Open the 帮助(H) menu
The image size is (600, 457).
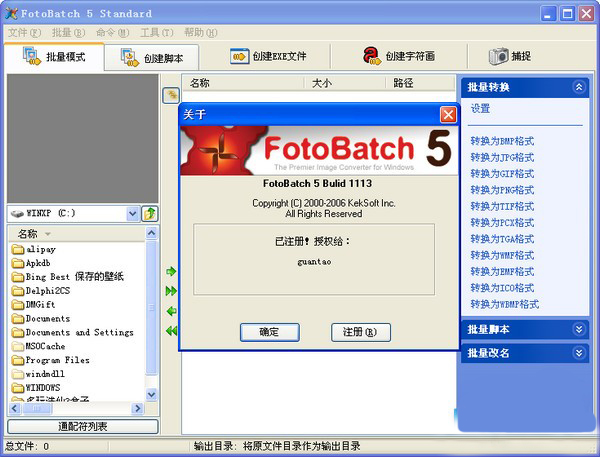click(x=201, y=33)
